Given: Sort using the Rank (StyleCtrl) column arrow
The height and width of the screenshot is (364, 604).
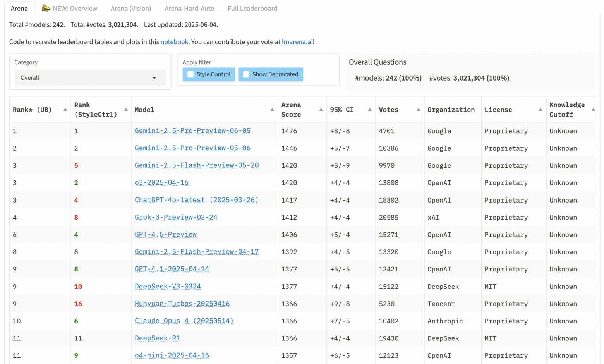Looking at the screenshot, I should [x=126, y=110].
